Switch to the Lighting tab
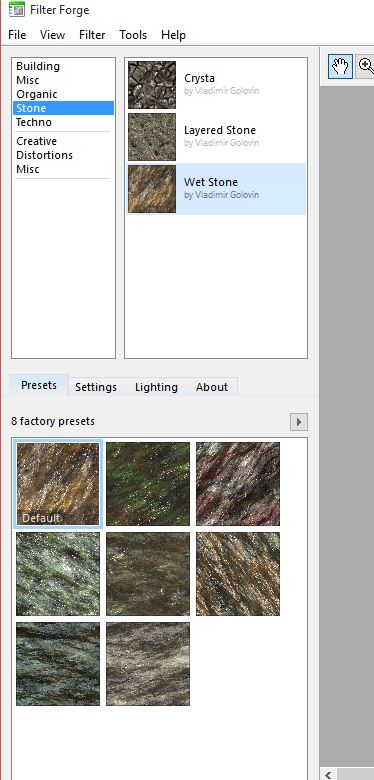The image size is (374, 780). (x=156, y=387)
